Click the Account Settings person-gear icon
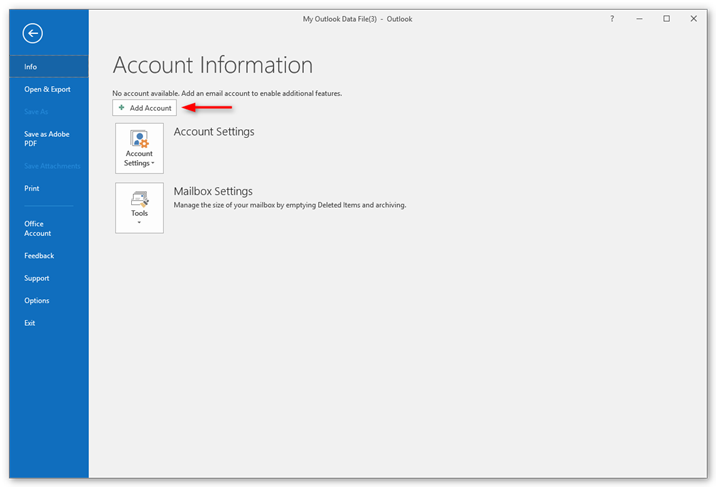This screenshot has width=716, height=487. 139,139
